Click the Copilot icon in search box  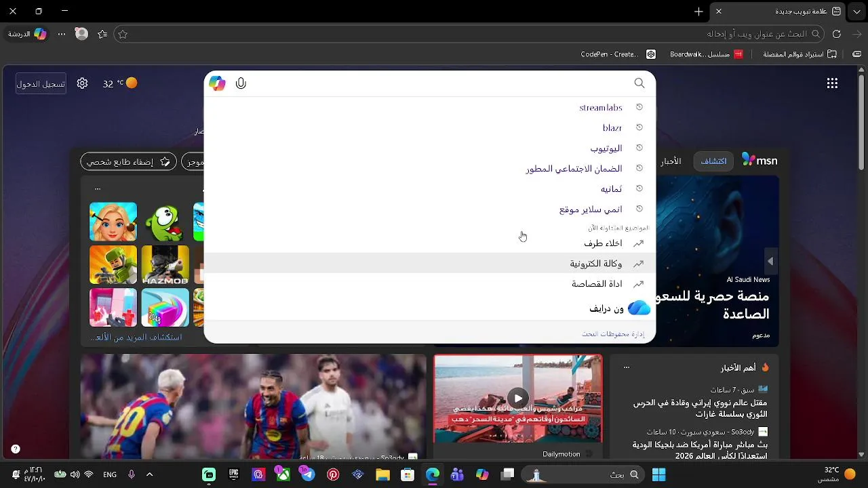point(217,83)
